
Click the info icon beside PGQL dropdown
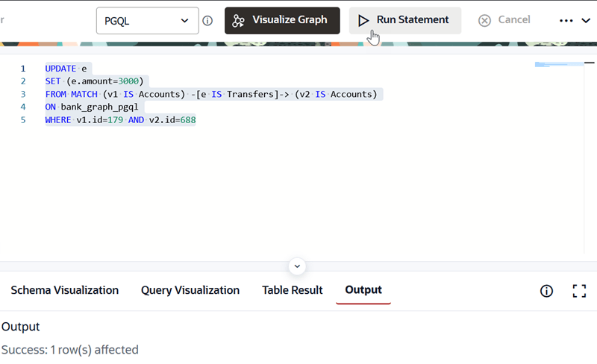click(x=207, y=21)
